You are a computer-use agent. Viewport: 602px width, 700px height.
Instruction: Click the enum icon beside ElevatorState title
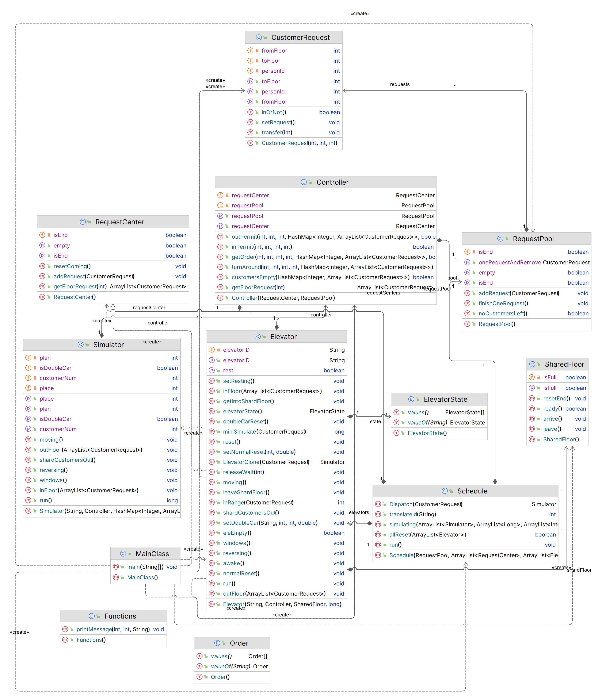(x=411, y=399)
